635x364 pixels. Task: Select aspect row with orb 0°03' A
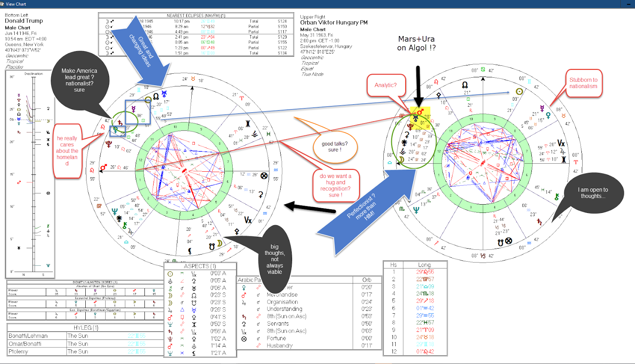click(x=200, y=273)
